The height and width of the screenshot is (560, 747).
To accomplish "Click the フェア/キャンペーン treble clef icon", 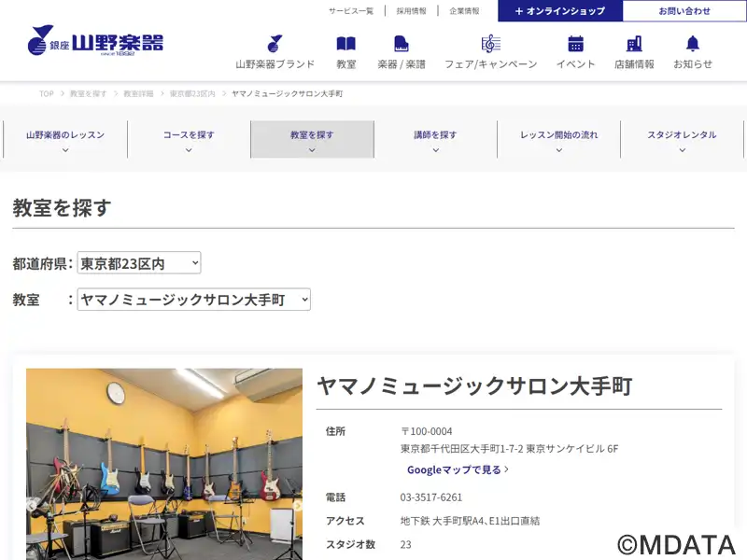I will pyautogui.click(x=491, y=43).
